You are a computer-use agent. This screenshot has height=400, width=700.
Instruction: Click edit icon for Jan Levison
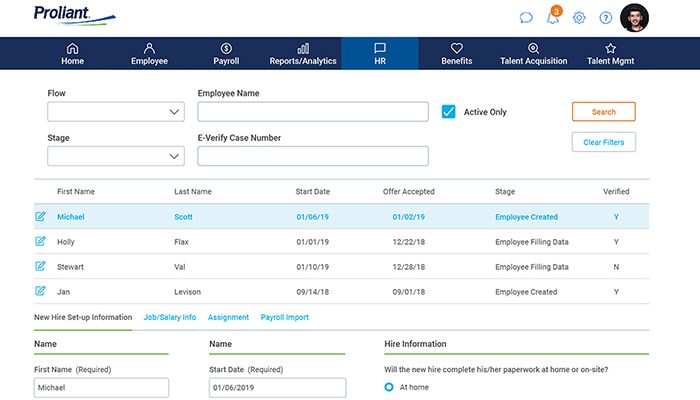pyautogui.click(x=41, y=291)
